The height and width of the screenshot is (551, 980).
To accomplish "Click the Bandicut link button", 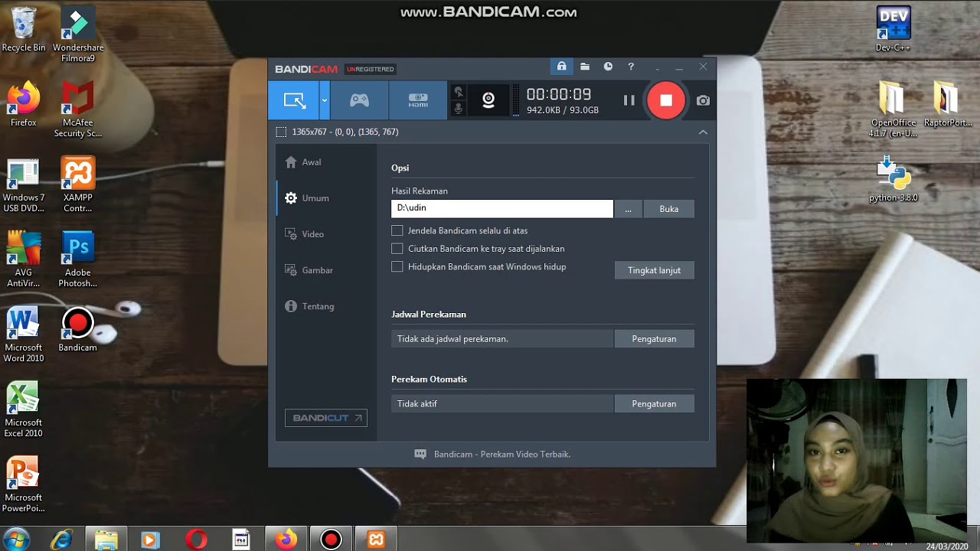I will pyautogui.click(x=326, y=418).
